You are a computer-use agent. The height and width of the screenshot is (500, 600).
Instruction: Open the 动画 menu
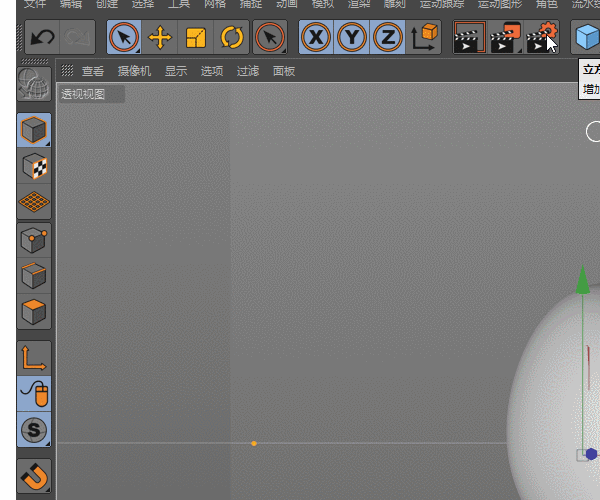(287, 4)
